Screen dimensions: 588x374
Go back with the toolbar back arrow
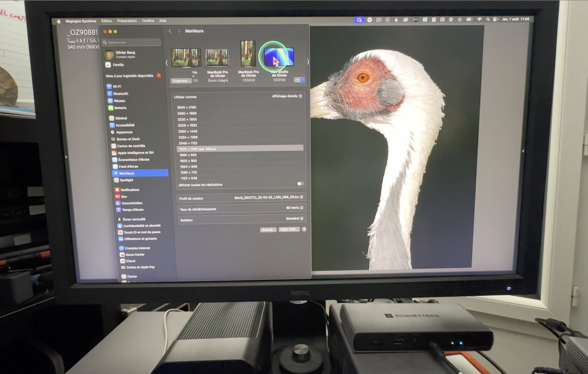170,31
